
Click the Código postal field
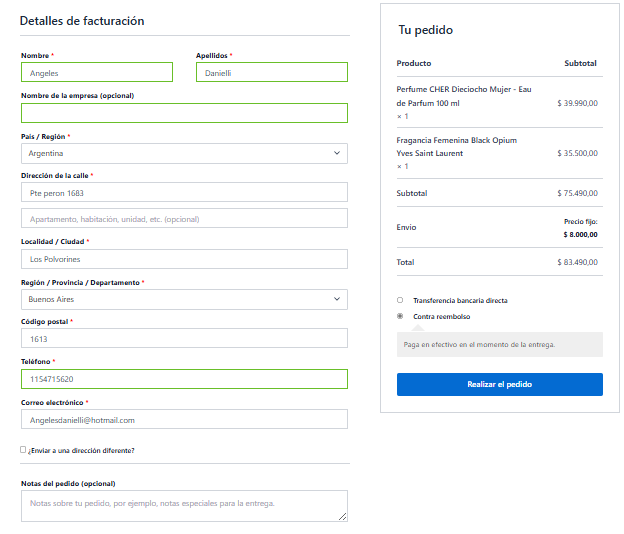184,339
